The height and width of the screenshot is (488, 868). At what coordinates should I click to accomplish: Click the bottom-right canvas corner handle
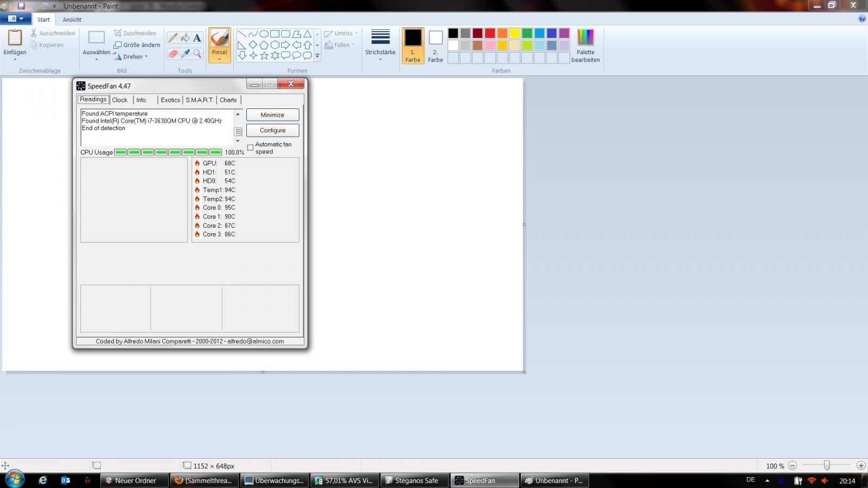[524, 372]
